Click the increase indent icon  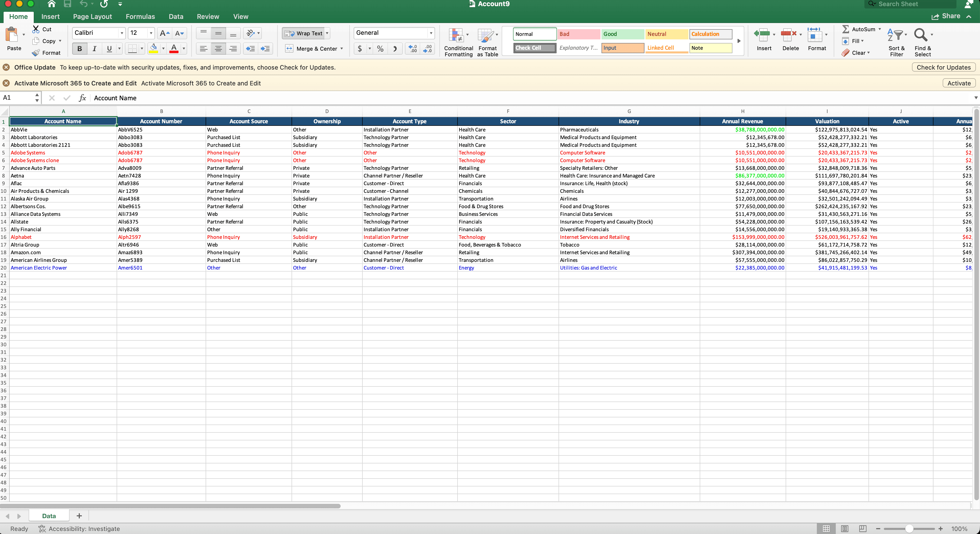coord(265,49)
